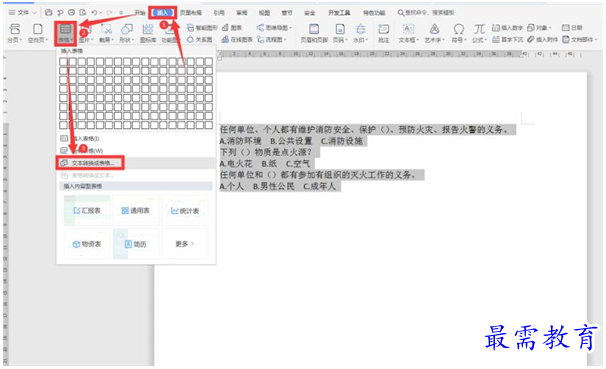Click the 关系图 relationship diagram button
The width and height of the screenshot is (606, 369).
click(199, 39)
